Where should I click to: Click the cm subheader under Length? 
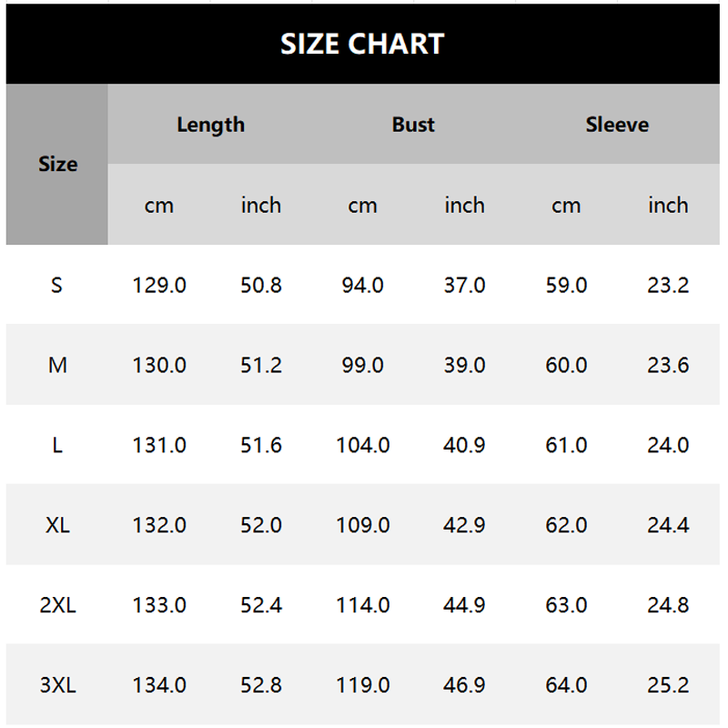(x=159, y=206)
